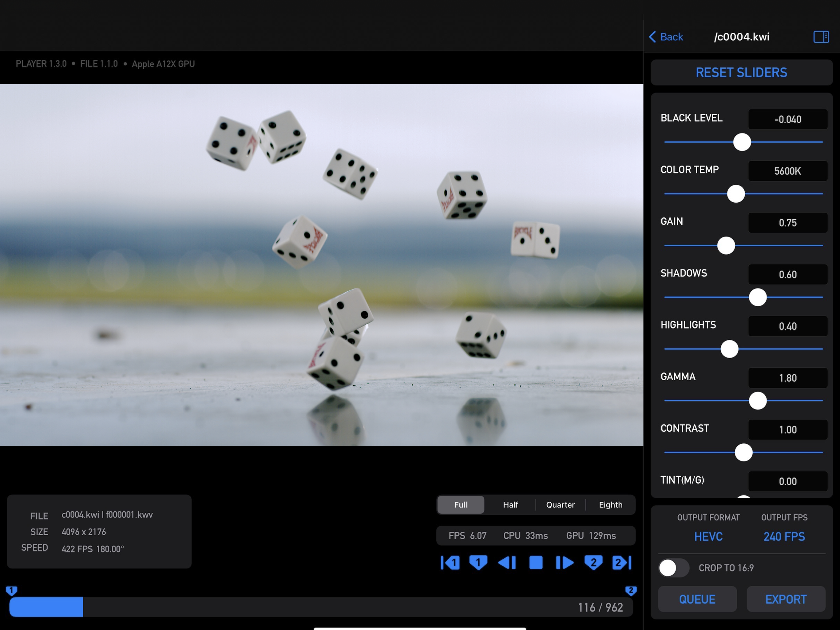Jump to first frame at marker 1
The height and width of the screenshot is (630, 840).
click(450, 563)
